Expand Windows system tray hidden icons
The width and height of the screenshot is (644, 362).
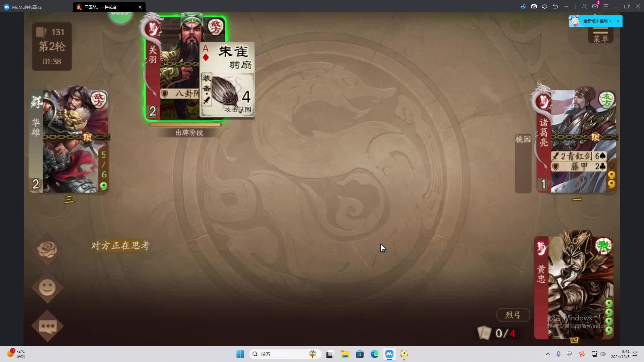tap(548, 354)
